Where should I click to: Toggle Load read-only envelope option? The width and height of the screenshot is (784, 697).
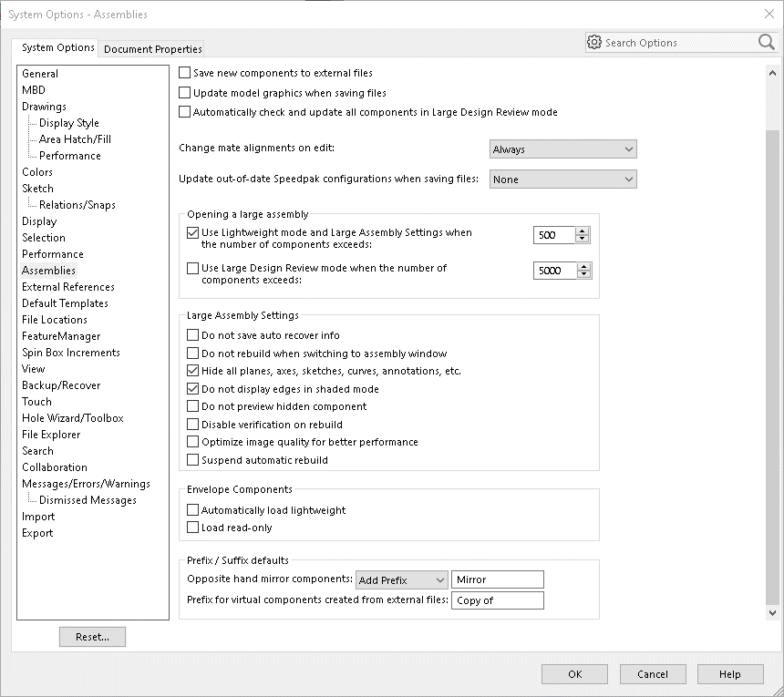click(192, 528)
